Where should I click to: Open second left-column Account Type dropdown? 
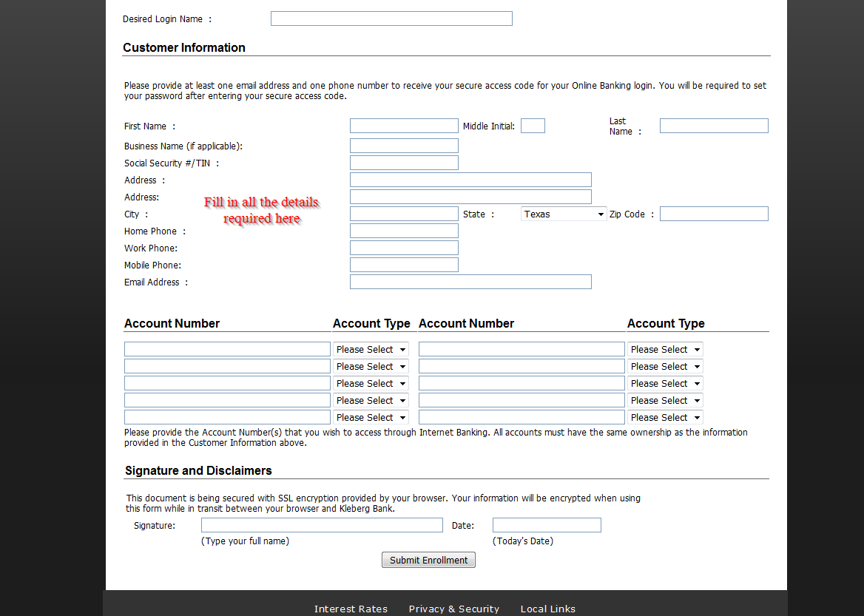pos(371,367)
